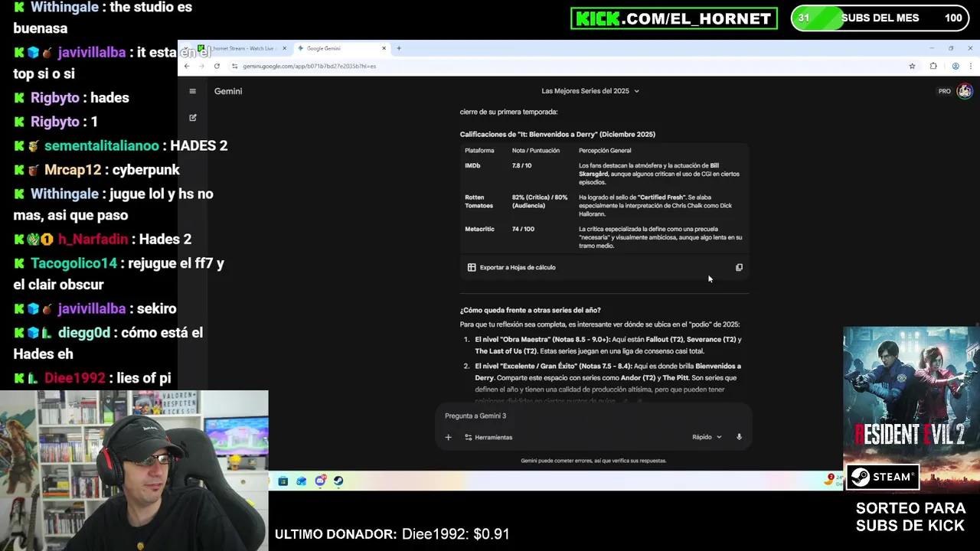Click the site info icon in address bar
980x551 pixels.
(234, 66)
